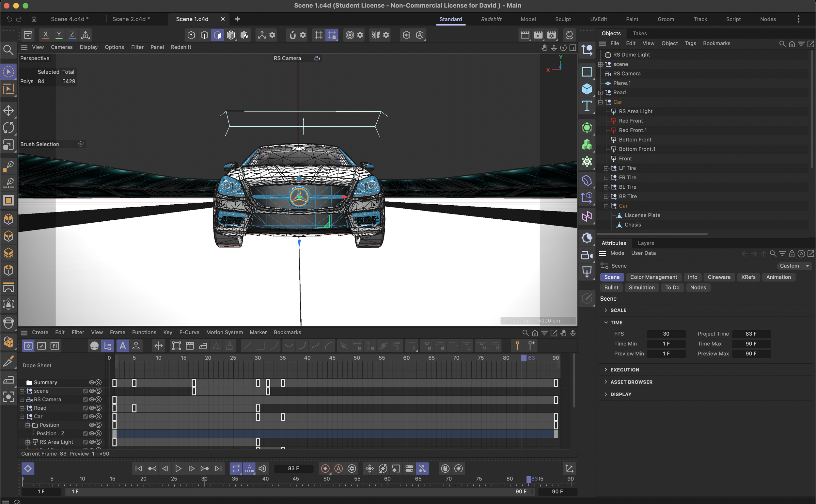Play the animation forward
Image resolution: width=816 pixels, height=504 pixels.
coord(178,468)
